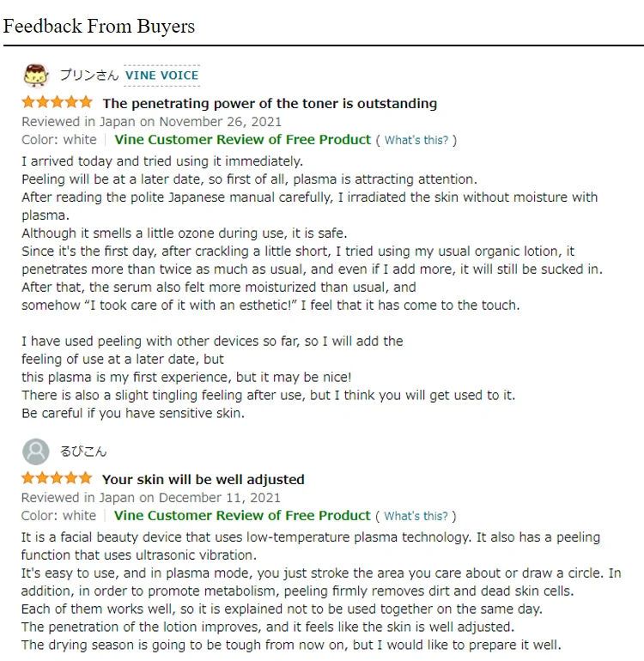Click the 'It is a facial beauty device' paragraph
644x661 pixels.
point(309,537)
